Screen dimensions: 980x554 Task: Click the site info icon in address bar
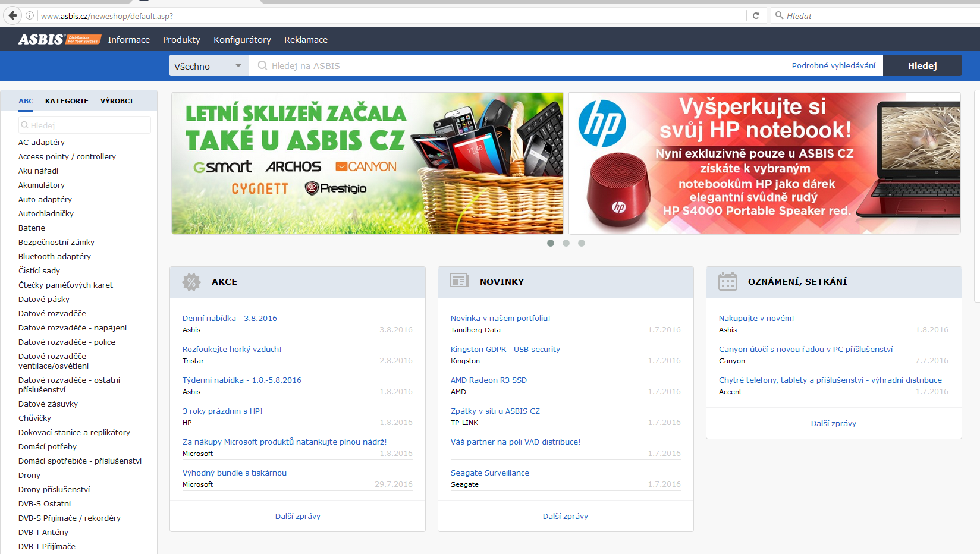click(29, 16)
